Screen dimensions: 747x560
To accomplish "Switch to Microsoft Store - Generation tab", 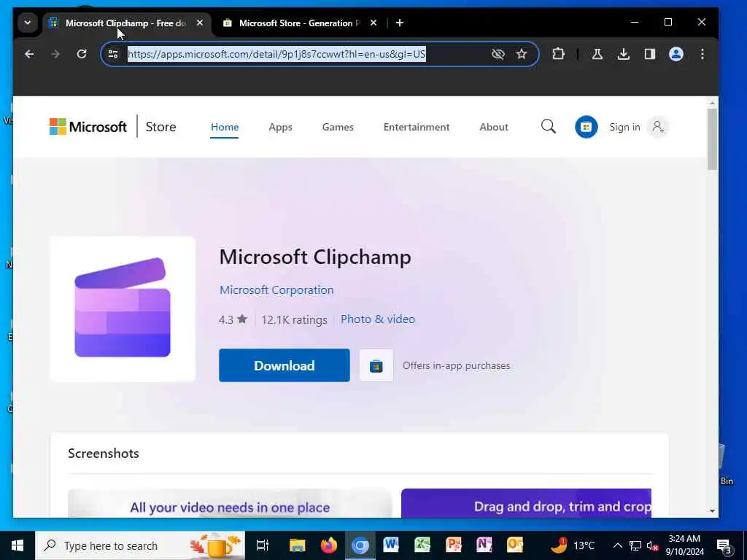I will [x=299, y=23].
